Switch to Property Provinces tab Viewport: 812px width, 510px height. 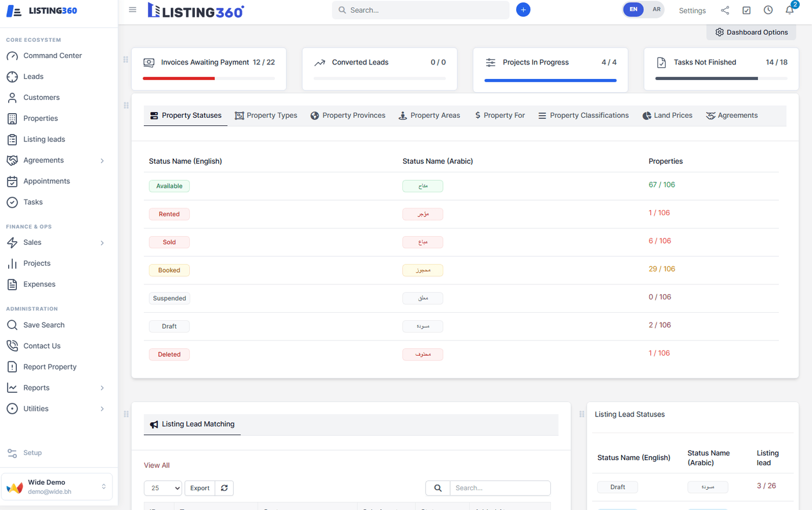click(x=348, y=115)
